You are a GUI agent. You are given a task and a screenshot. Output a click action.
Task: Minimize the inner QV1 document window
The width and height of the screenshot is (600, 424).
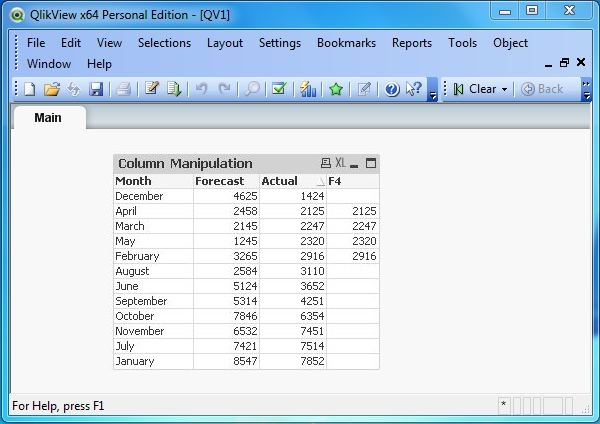pos(548,65)
